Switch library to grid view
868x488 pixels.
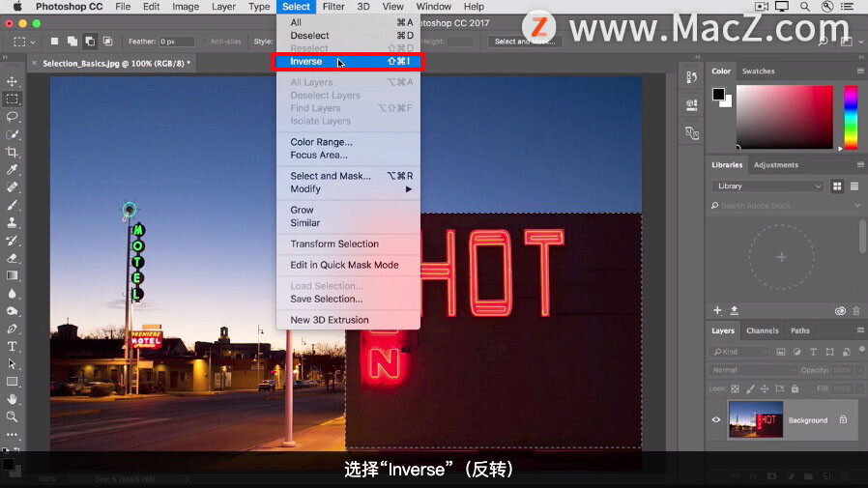click(x=837, y=187)
